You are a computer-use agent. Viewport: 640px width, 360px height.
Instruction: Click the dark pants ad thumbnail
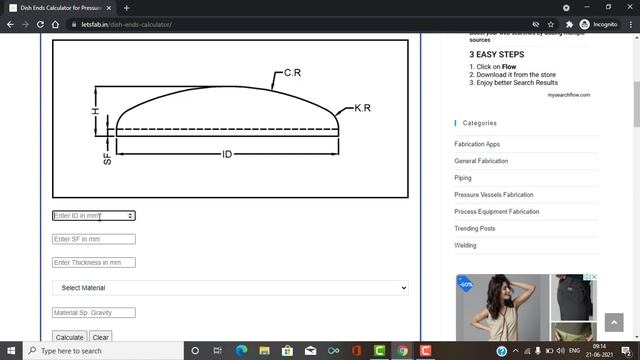point(573,297)
